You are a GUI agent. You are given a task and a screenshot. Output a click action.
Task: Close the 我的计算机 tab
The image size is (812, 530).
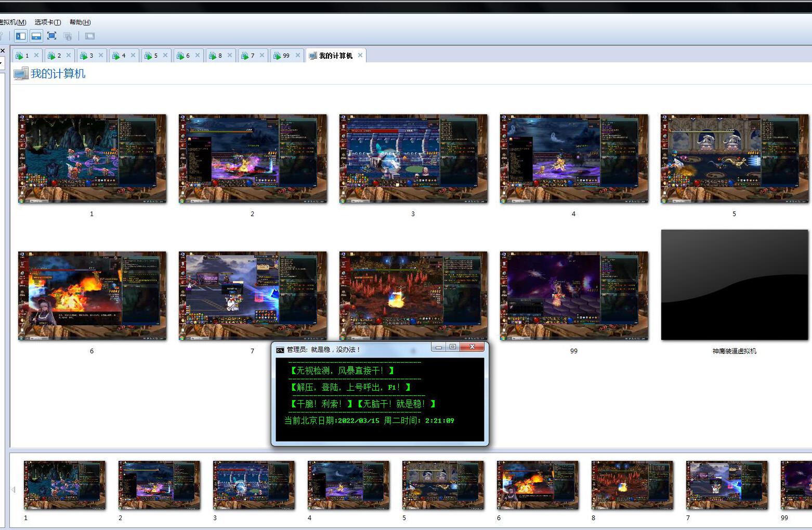[x=360, y=55]
